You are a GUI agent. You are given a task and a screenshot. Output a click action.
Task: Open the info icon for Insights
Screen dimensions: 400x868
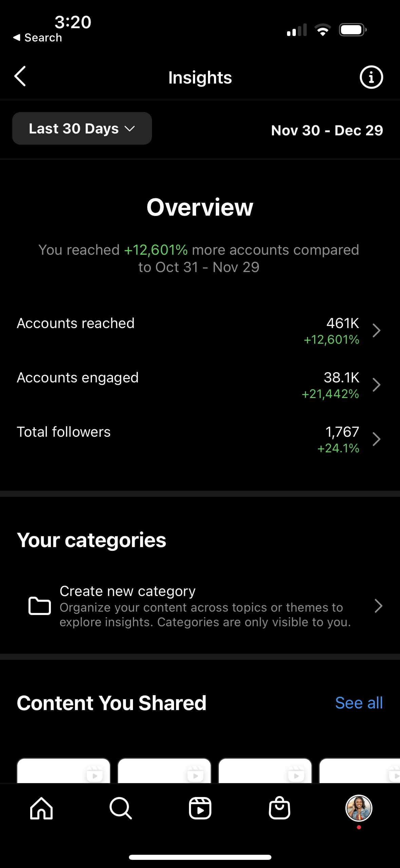tap(371, 77)
